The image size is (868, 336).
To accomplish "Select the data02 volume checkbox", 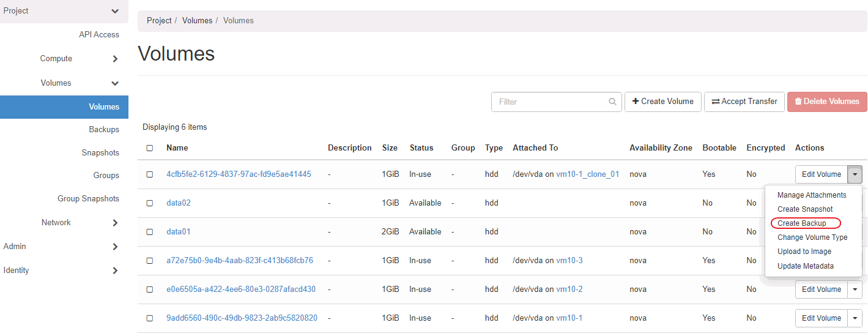I will click(x=150, y=203).
